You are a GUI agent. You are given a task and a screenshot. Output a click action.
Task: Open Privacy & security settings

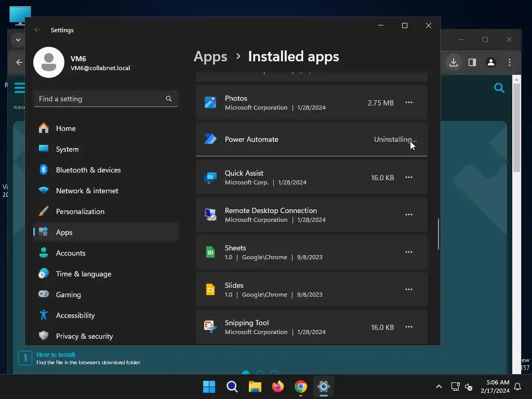(x=106, y=336)
